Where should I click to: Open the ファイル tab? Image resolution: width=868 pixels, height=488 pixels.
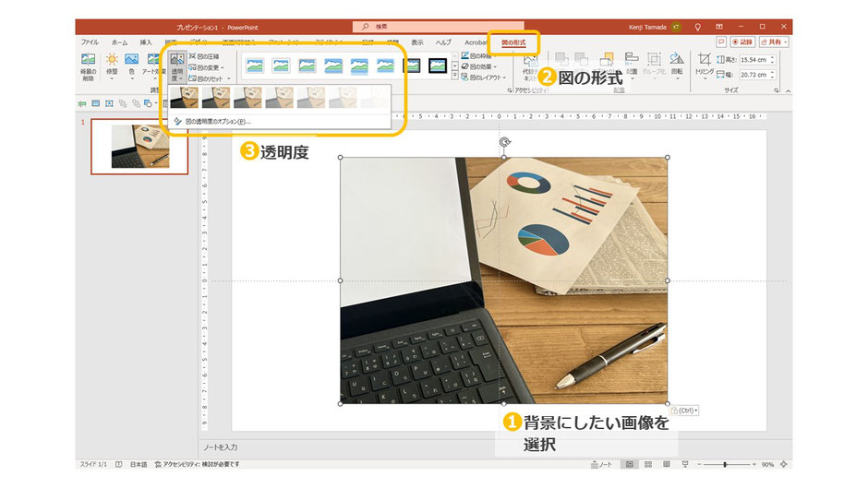point(90,42)
